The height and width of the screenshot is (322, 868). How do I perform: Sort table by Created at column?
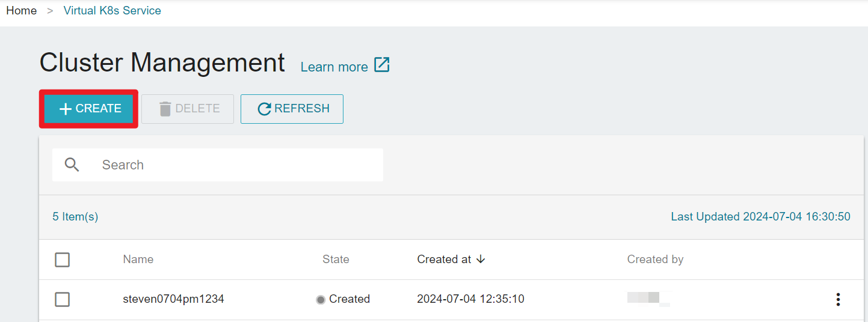pos(444,259)
